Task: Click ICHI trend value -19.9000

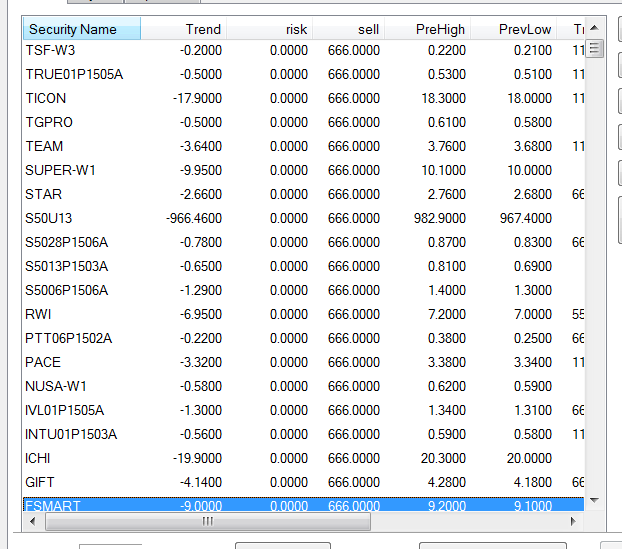Action: 197,458
